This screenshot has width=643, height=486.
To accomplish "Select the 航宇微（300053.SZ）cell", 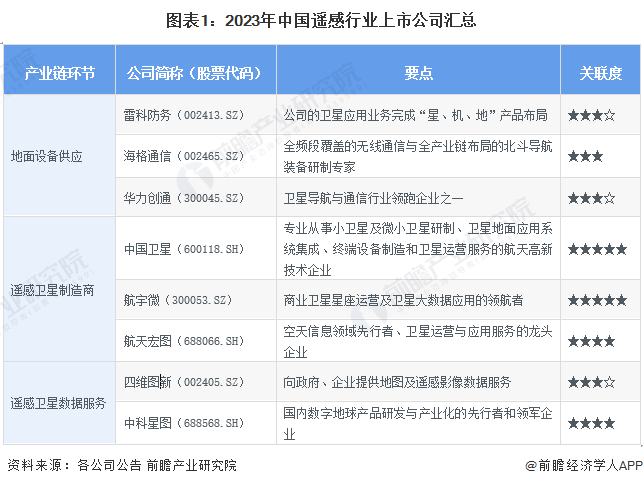I will click(196, 300).
